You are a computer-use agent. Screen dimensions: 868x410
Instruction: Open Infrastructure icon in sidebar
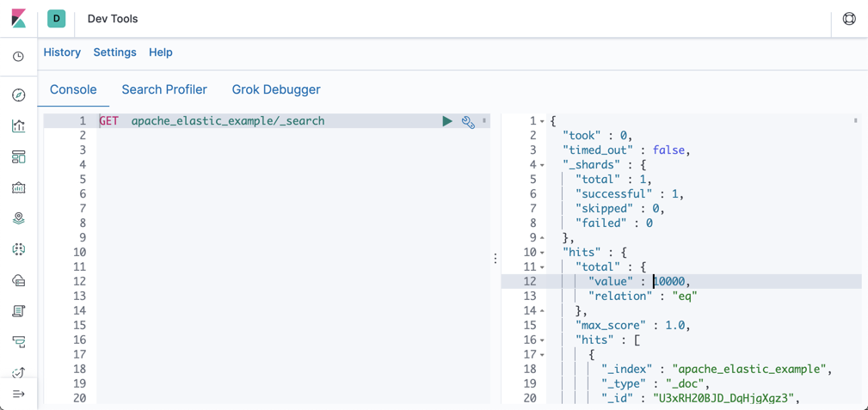(x=18, y=280)
